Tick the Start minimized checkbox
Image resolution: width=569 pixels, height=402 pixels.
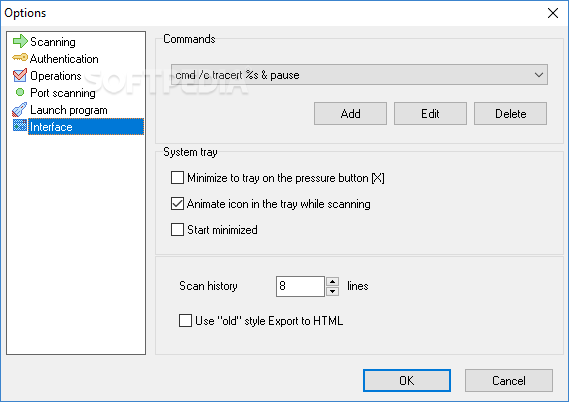177,229
